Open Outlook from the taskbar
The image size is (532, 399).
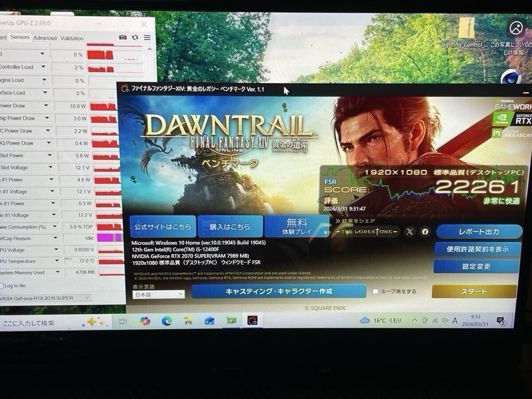(209, 321)
